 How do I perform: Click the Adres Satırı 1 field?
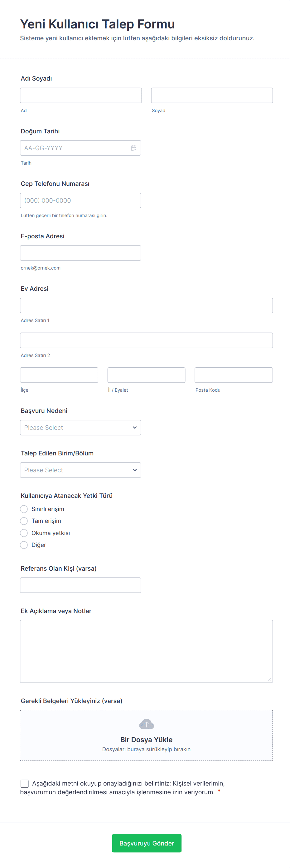[x=146, y=305]
